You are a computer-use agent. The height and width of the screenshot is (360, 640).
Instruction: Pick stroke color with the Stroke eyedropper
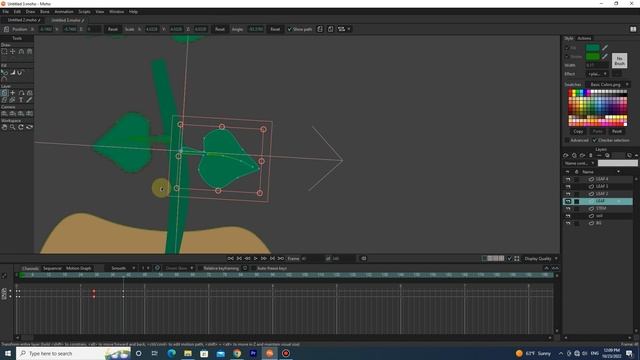(x=605, y=56)
